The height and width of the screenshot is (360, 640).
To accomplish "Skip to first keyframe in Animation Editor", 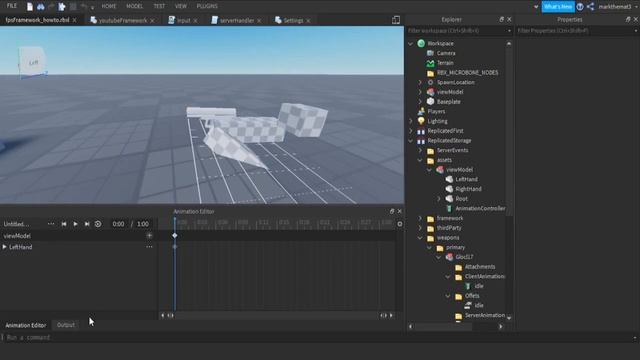I will 64,224.
